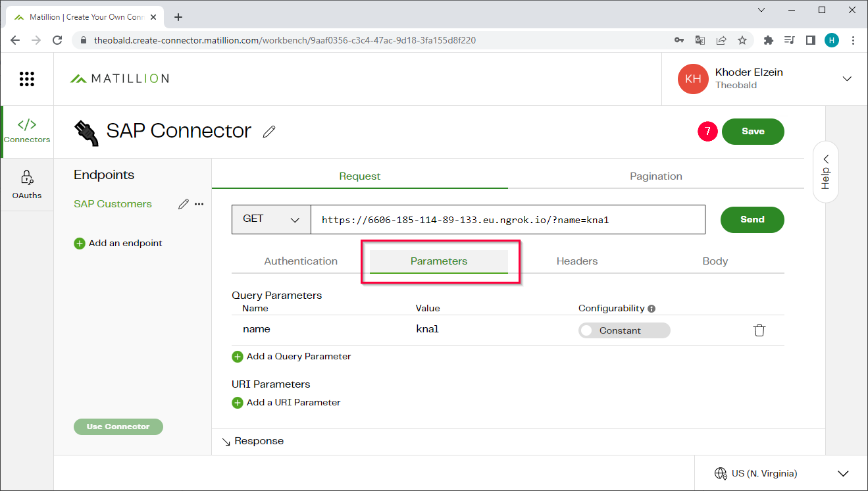Open Connectors in the sidebar
Image resolution: width=868 pixels, height=491 pixels.
(27, 131)
